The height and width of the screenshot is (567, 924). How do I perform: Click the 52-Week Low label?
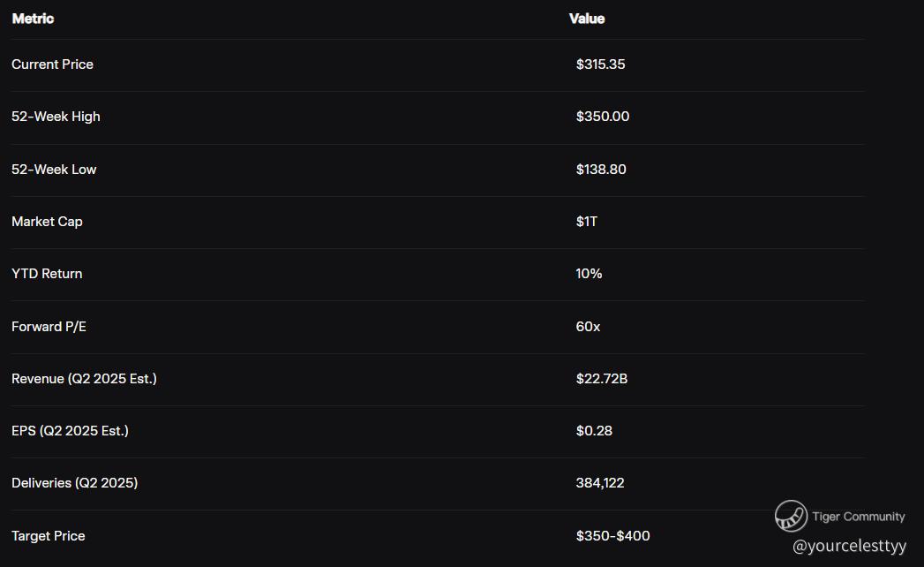pos(54,170)
